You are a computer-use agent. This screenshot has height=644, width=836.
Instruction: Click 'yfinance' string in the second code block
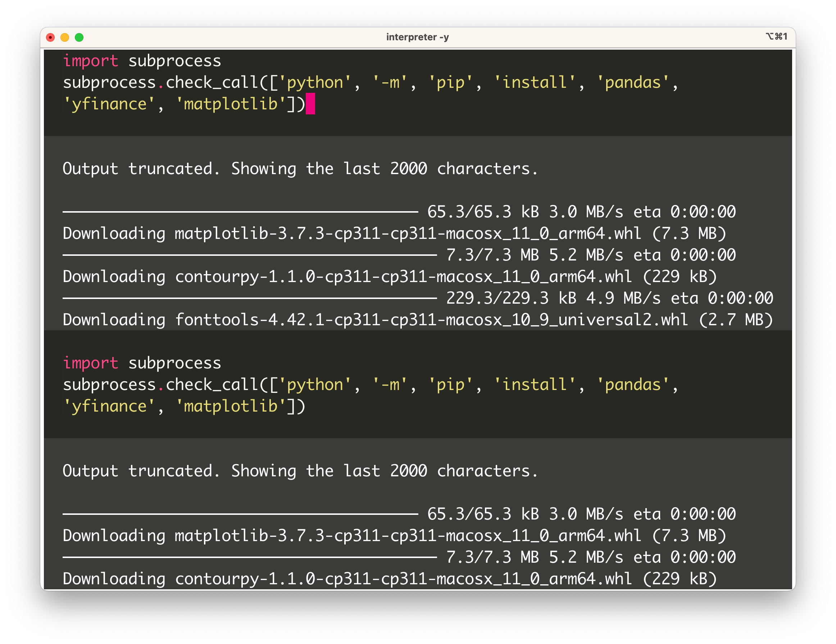tap(109, 406)
